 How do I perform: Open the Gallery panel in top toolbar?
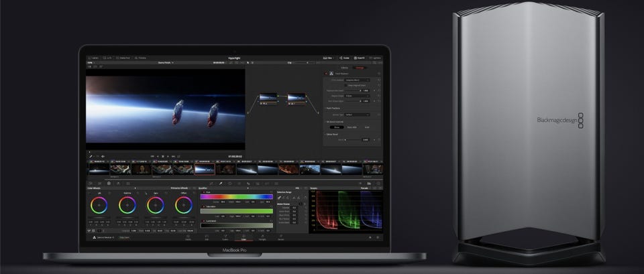pos(94,58)
